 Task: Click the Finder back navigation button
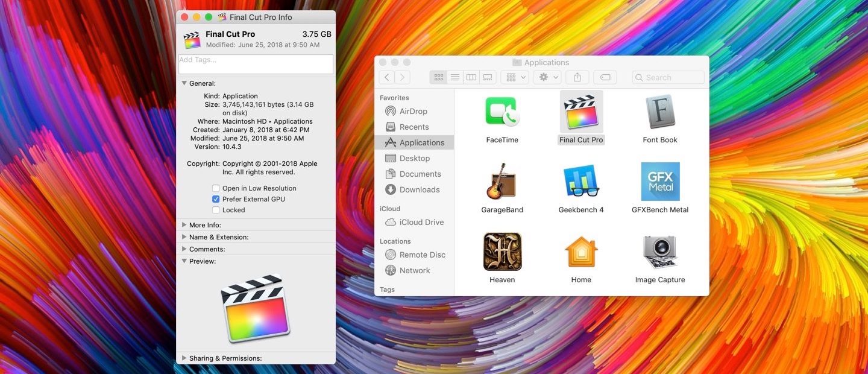[386, 77]
